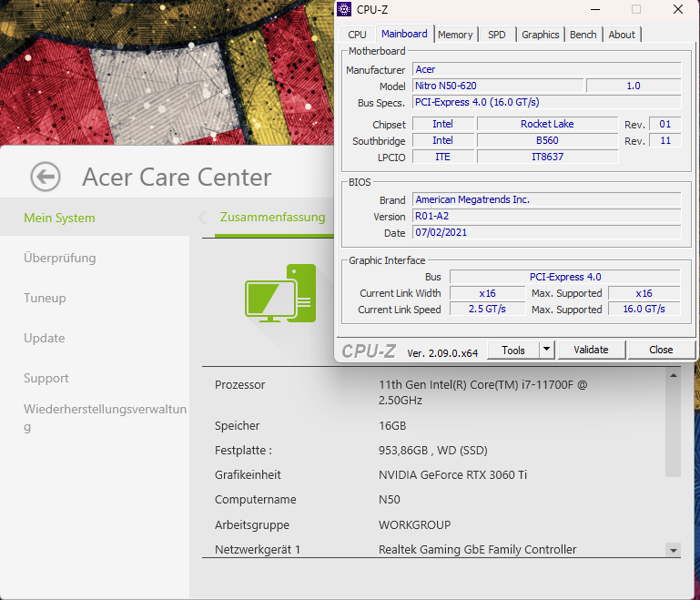
Task: Click the Prozessor value i7-11700F
Action: click(483, 392)
